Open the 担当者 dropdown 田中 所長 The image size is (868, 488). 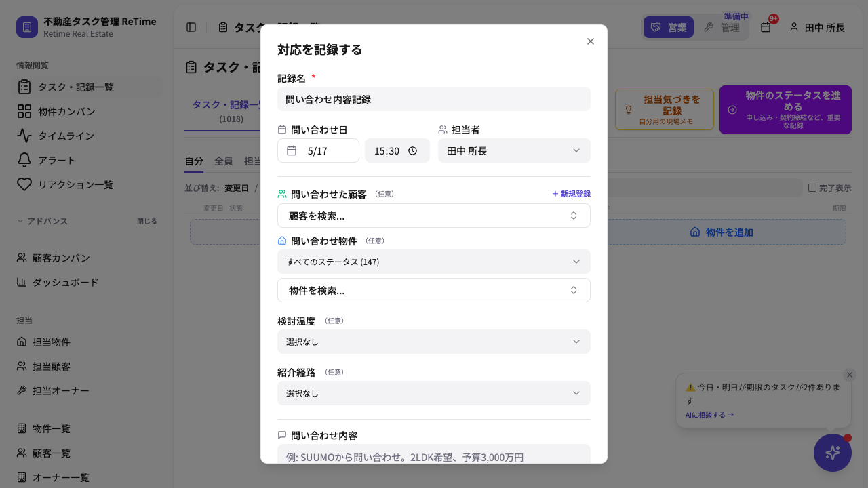tap(514, 150)
